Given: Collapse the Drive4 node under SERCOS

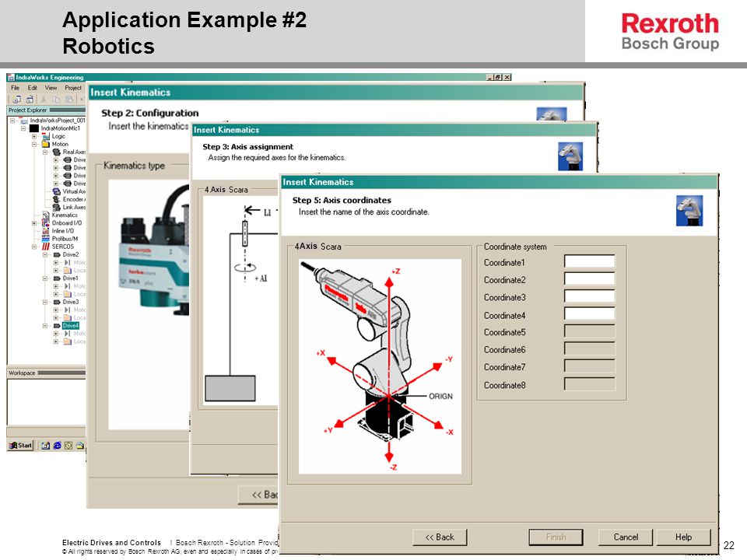Looking at the screenshot, I should 45,326.
